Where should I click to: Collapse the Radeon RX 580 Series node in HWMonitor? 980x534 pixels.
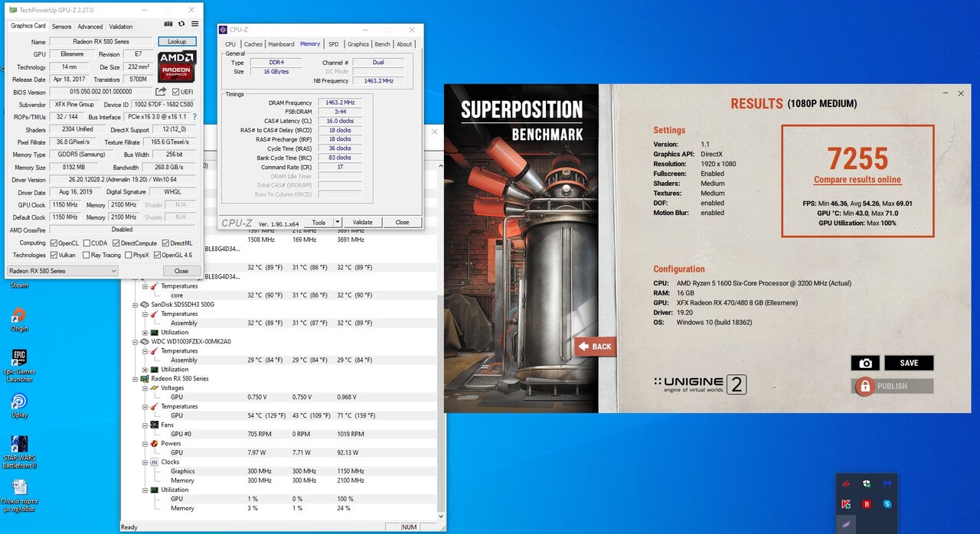(136, 379)
